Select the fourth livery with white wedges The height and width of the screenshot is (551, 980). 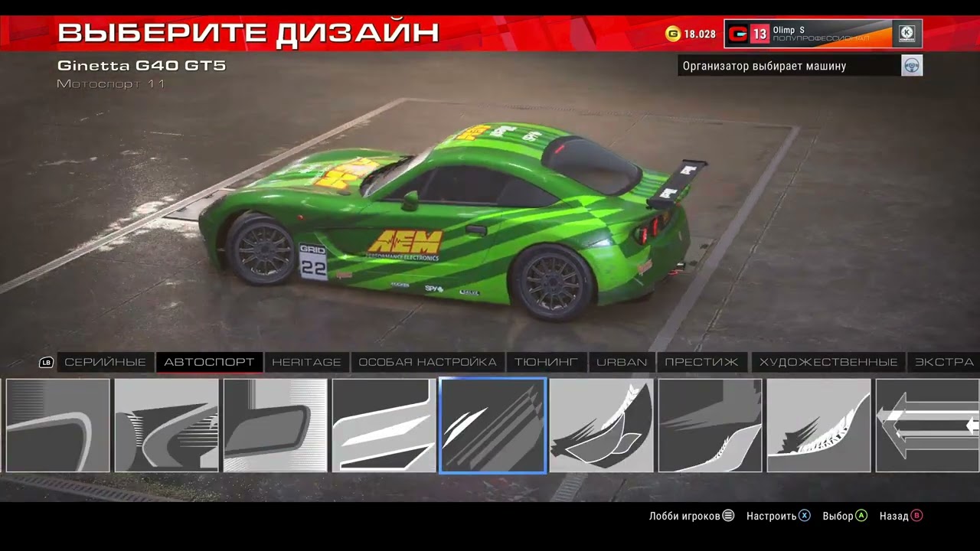(x=384, y=425)
